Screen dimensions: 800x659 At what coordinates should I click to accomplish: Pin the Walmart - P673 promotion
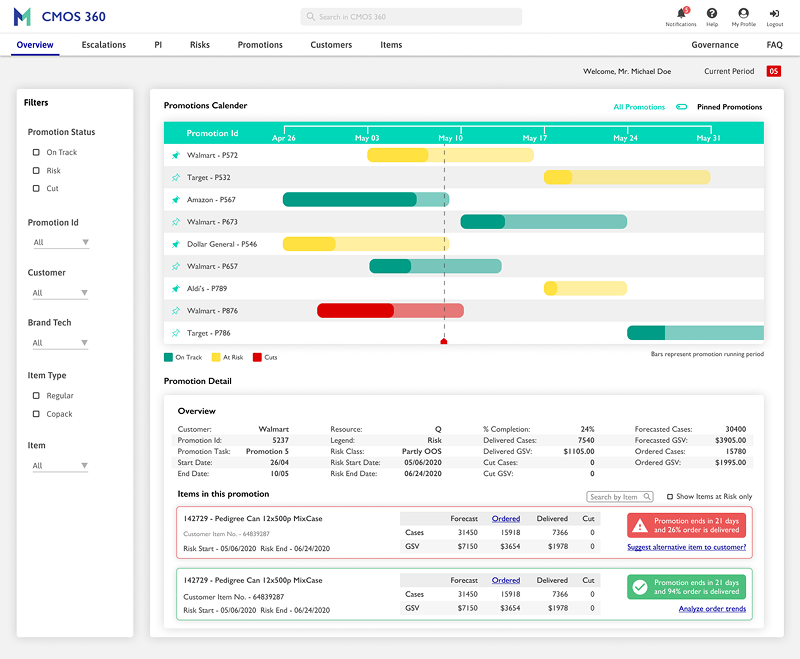pos(176,222)
